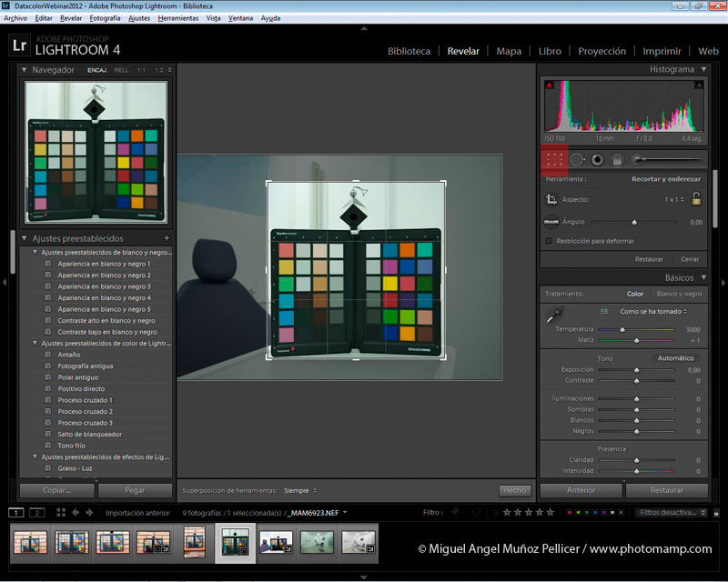Screen dimensions: 728x582
Task: Switch to the Biblioteca module
Action: tap(409, 51)
